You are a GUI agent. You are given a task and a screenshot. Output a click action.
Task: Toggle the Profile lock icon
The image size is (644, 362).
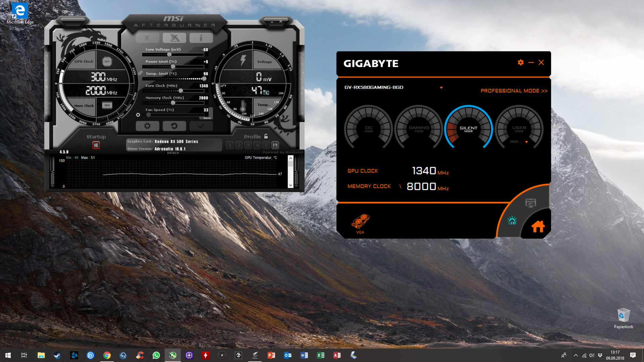point(266,136)
